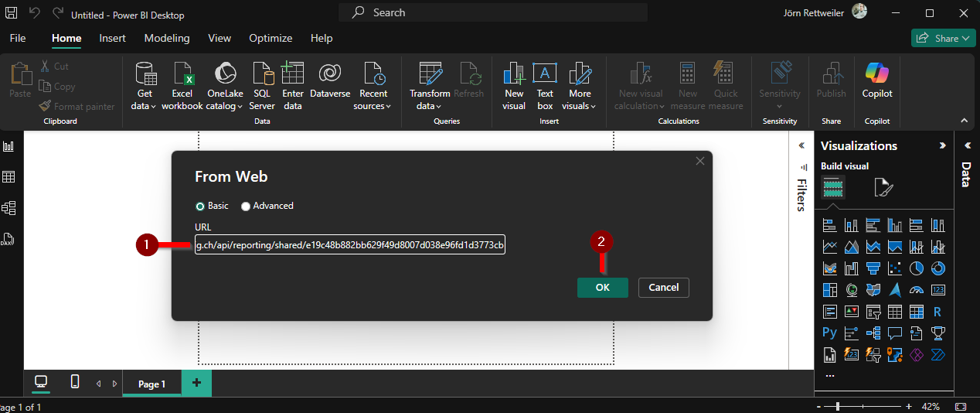
Task: Cancel the From Web dialog
Action: click(664, 287)
